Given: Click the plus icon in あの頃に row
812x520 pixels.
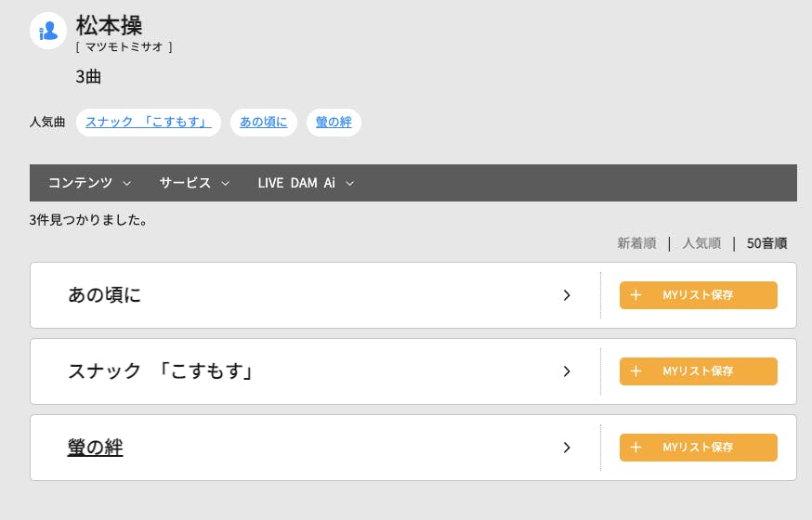Looking at the screenshot, I should (x=635, y=295).
